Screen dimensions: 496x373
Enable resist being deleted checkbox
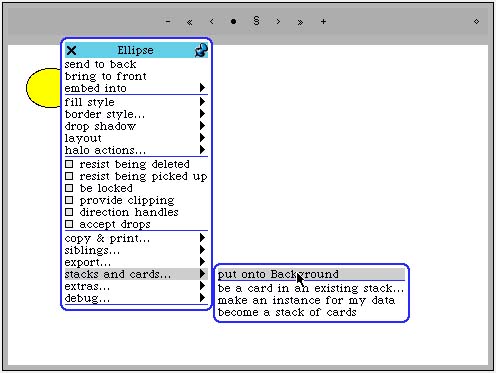(69, 164)
